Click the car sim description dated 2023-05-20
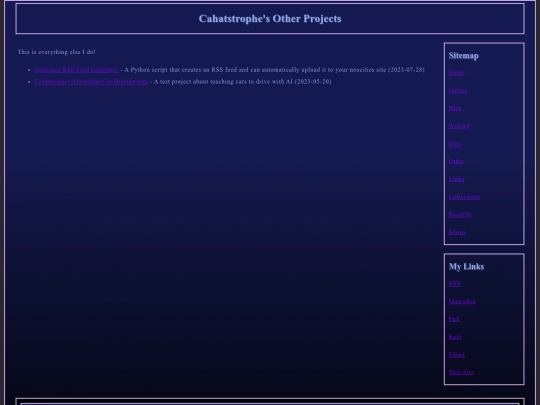The height and width of the screenshot is (405, 540). (240, 82)
